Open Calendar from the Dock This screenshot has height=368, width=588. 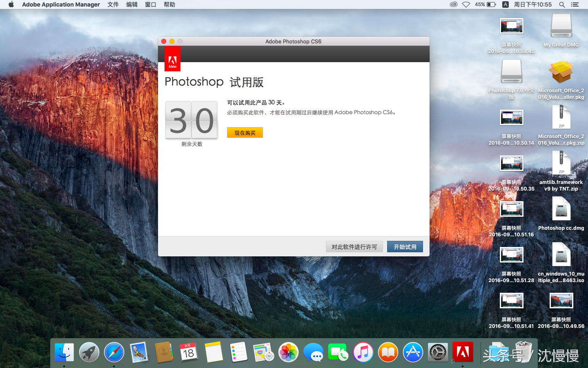pos(189,352)
